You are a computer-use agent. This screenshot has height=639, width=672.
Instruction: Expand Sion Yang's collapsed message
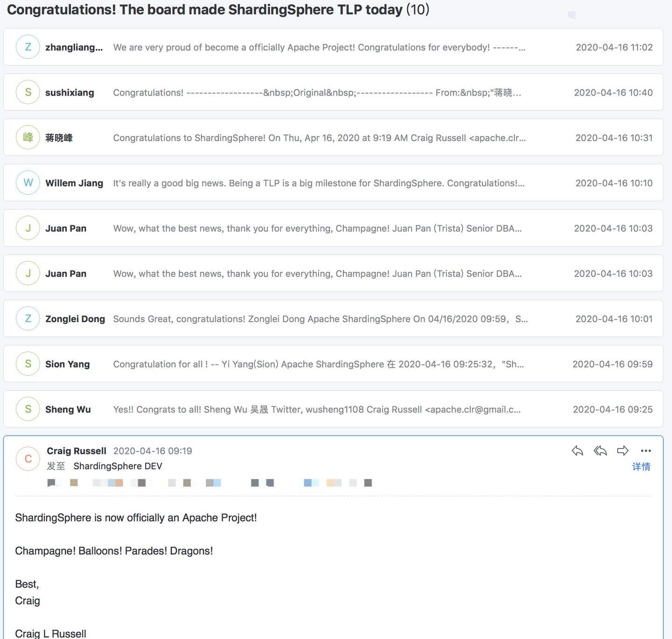[318, 364]
